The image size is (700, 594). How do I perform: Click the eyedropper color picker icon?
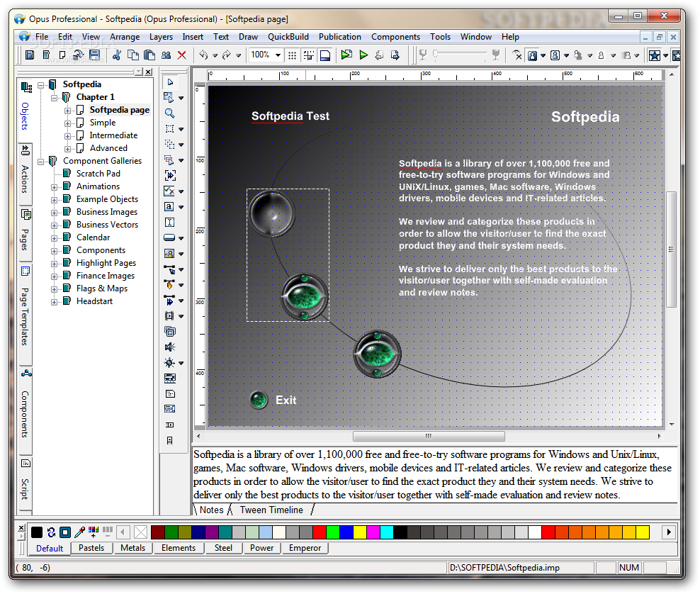coord(80,532)
